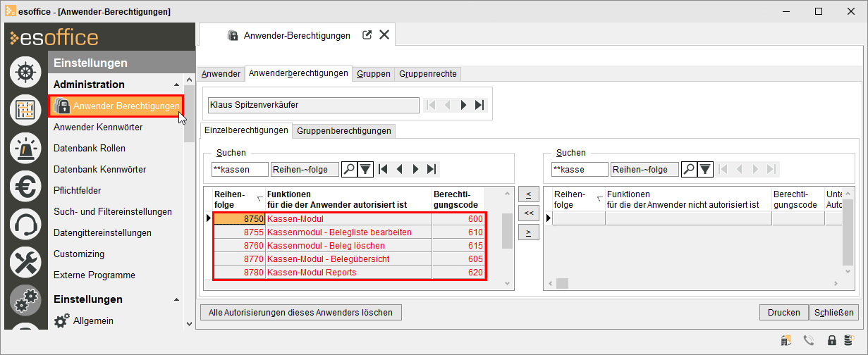
Task: Open left Reihen-folge search field selector
Action: click(305, 169)
